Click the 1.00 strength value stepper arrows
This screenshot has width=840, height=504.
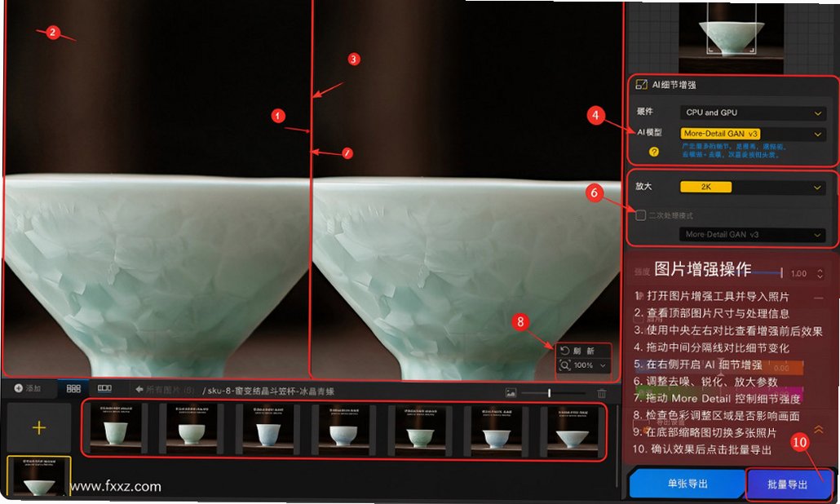(820, 273)
